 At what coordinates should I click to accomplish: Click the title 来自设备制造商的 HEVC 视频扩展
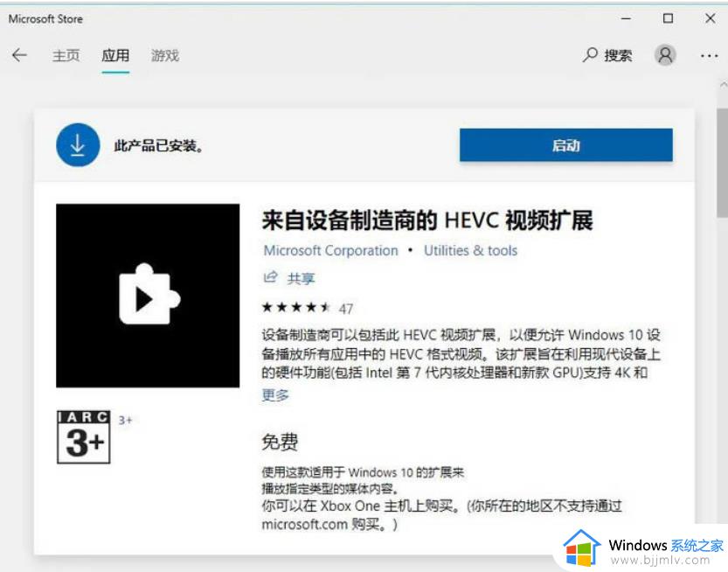[427, 220]
